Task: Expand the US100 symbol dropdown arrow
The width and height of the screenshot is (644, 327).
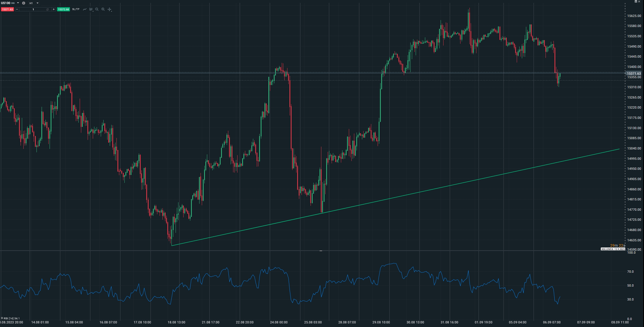Action: pos(18,3)
